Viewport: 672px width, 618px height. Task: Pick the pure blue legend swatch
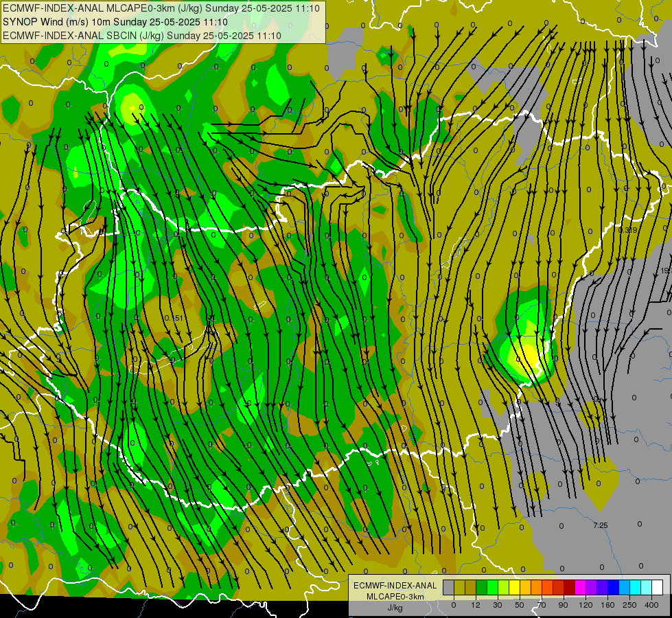pos(613,588)
